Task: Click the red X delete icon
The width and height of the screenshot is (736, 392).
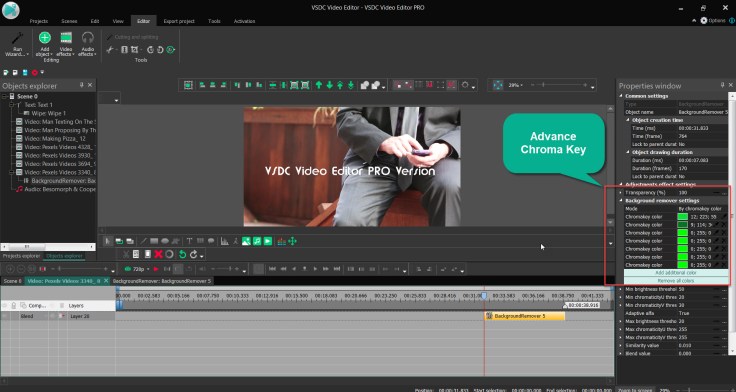Action: click(159, 254)
